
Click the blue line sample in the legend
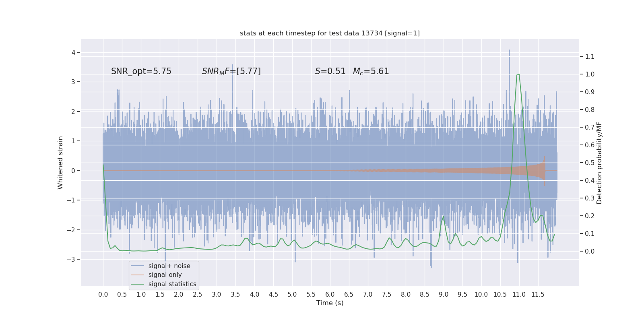pos(138,266)
